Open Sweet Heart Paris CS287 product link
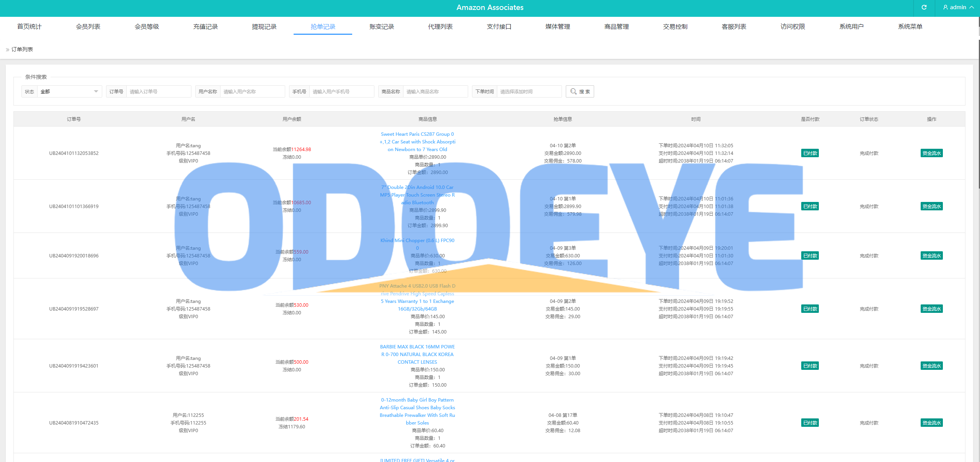 [x=417, y=142]
